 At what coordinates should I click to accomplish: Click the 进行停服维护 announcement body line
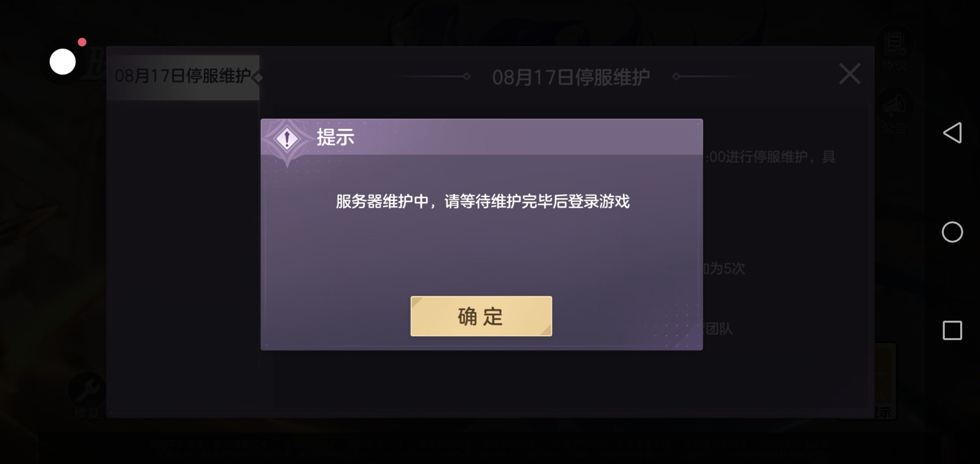[x=769, y=157]
